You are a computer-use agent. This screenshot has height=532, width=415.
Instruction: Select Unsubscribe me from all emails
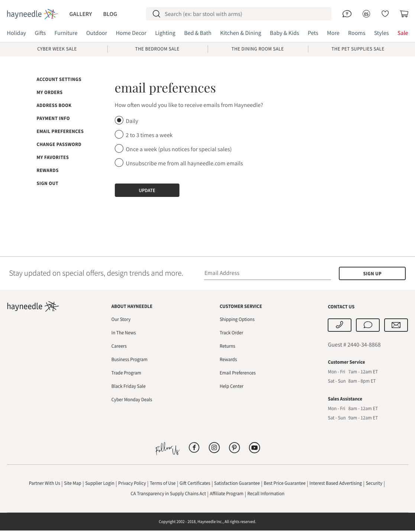pyautogui.click(x=119, y=163)
